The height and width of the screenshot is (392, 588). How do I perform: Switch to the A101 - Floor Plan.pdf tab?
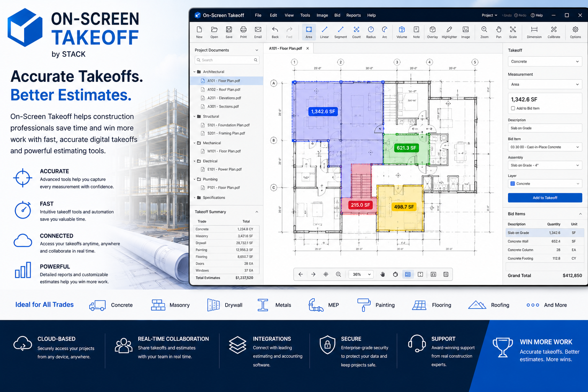[285, 48]
